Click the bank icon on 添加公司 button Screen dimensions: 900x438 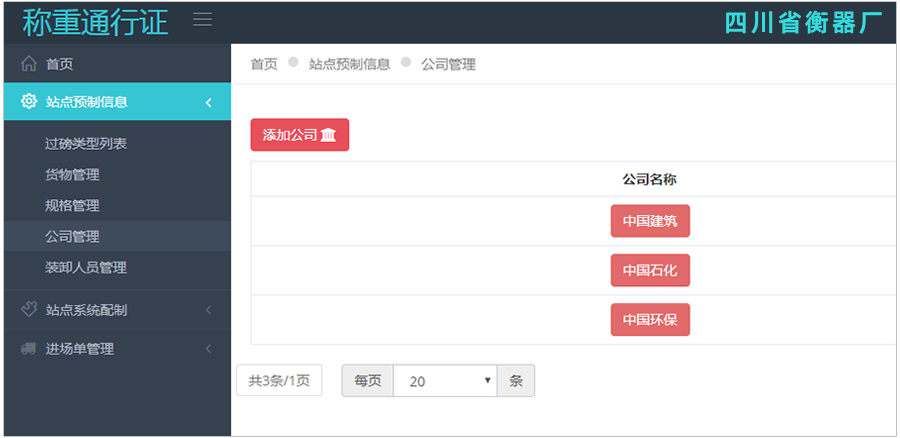[328, 135]
